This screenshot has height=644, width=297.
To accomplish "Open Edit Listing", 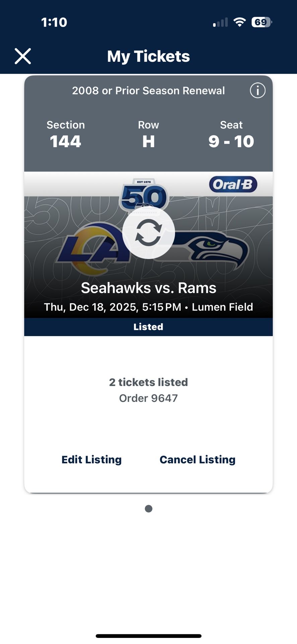I will coord(92,460).
